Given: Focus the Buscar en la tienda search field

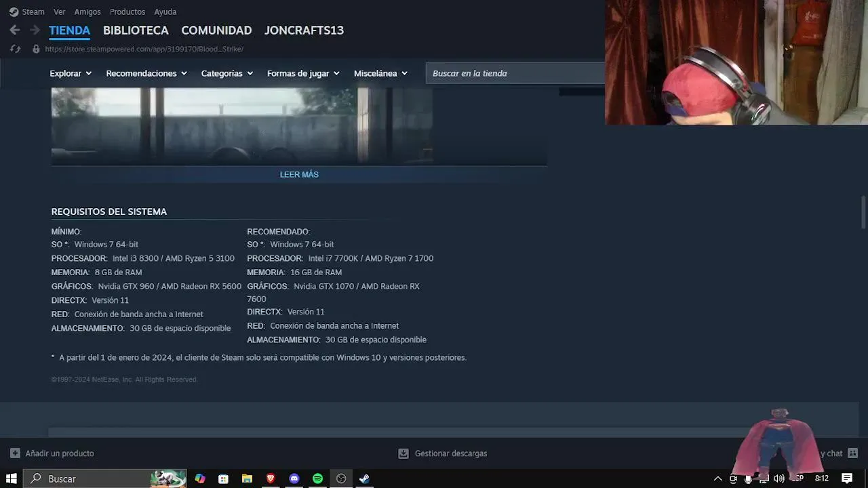Looking at the screenshot, I should [515, 73].
